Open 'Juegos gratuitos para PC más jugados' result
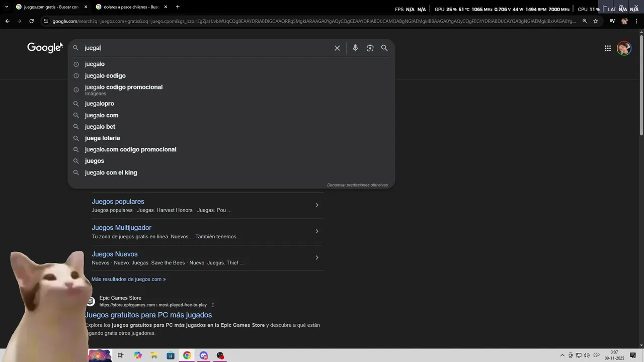The image size is (644, 362). tap(148, 315)
